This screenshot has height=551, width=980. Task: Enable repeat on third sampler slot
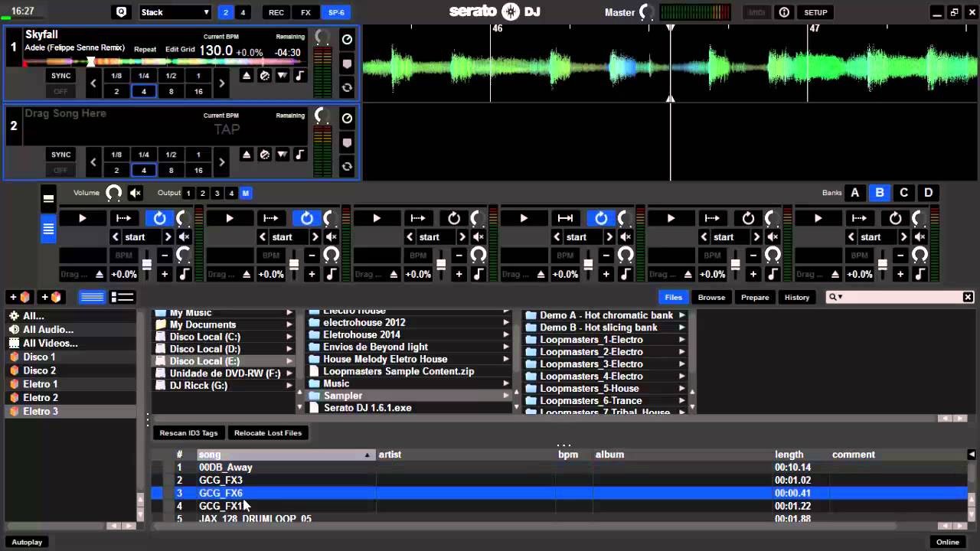coord(454,218)
